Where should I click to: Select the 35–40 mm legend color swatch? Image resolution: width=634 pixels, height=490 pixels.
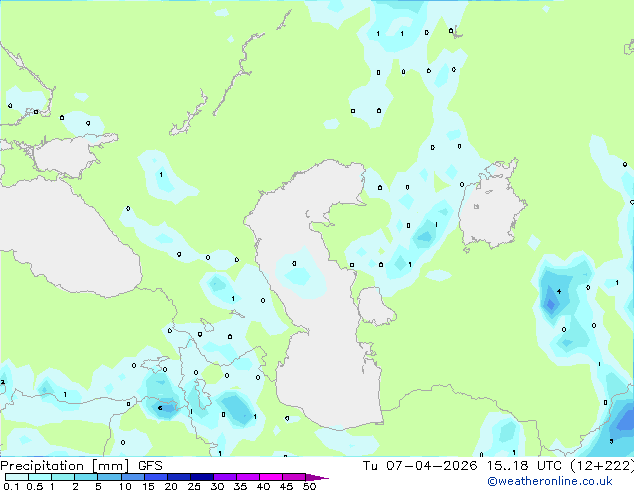pyautogui.click(x=247, y=477)
